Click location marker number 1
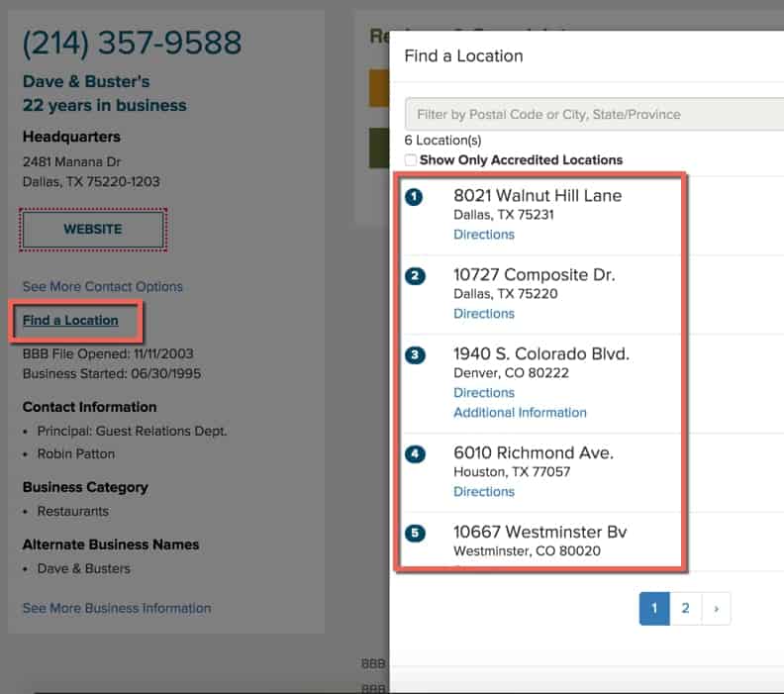This screenshot has height=694, width=784. (414, 197)
